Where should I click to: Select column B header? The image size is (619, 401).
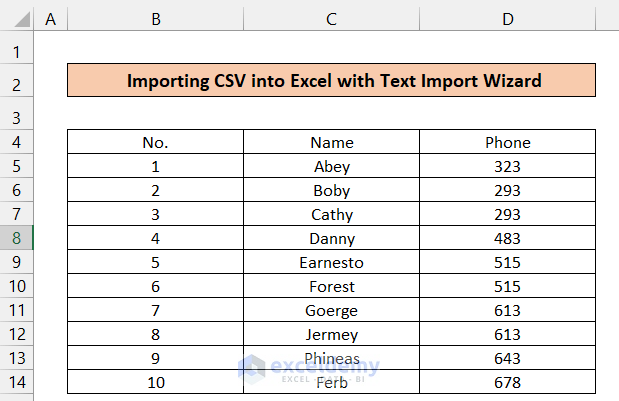pyautogui.click(x=155, y=20)
